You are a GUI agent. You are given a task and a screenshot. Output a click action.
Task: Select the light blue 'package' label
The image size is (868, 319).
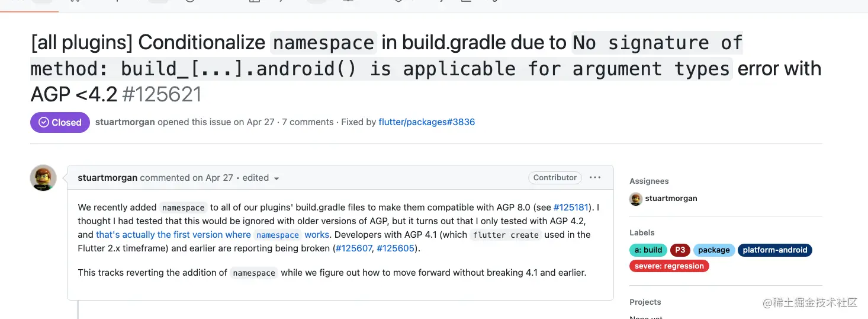[x=713, y=250]
